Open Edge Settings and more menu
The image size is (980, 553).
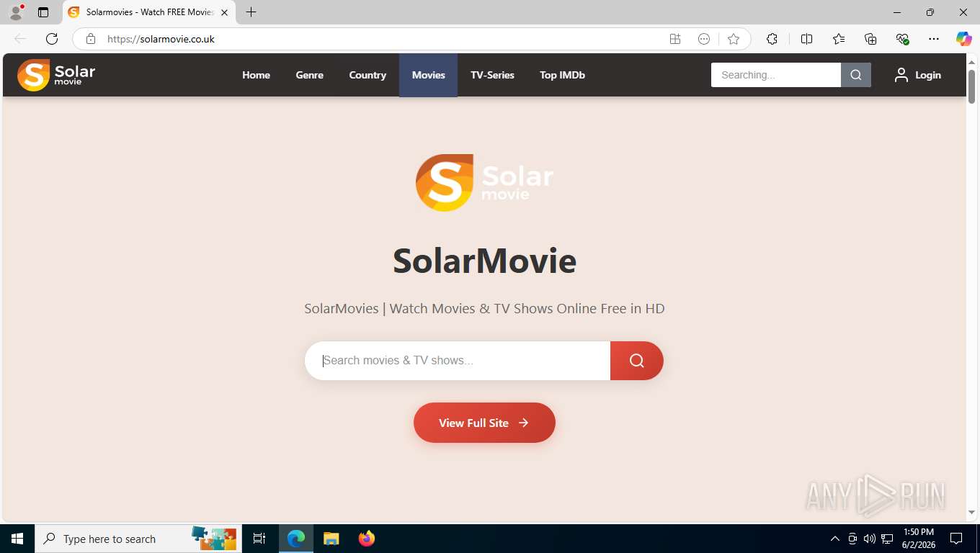click(934, 39)
